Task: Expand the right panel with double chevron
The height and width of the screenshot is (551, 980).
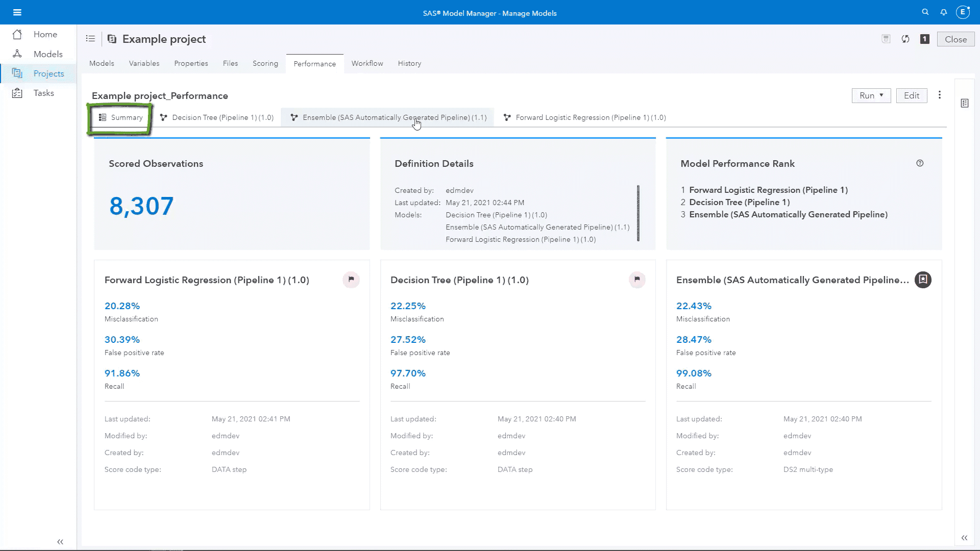Action: (964, 538)
